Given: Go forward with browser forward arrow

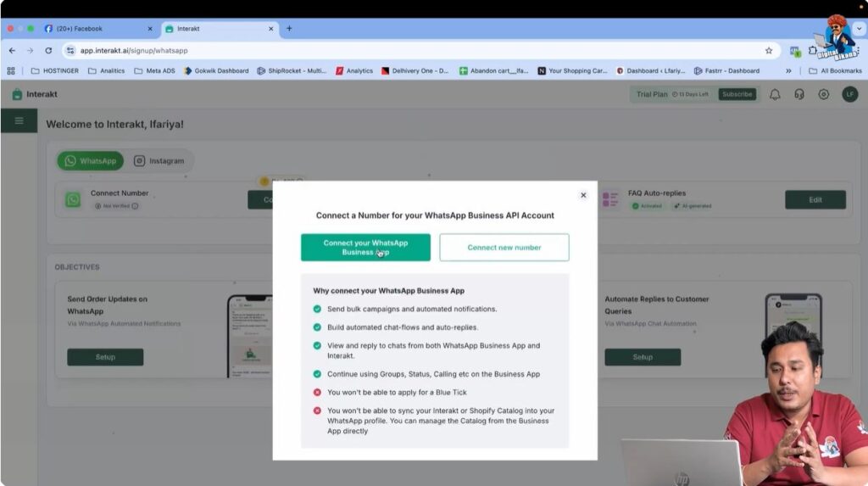Looking at the screenshot, I should tap(30, 50).
